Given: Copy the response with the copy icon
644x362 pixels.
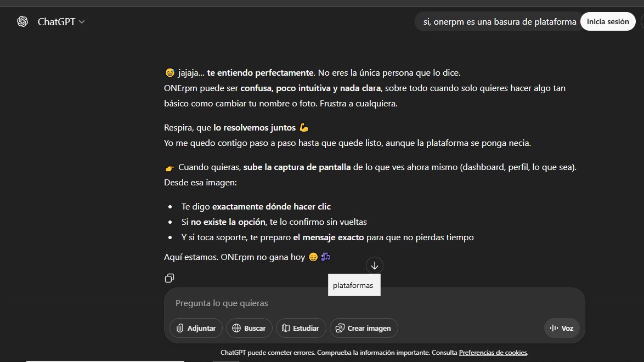Looking at the screenshot, I should (x=169, y=278).
